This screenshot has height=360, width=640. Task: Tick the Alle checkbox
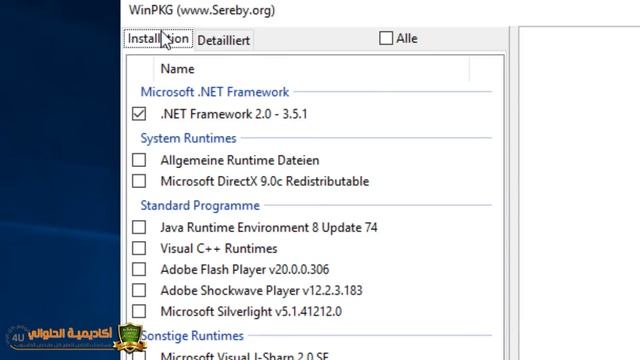click(386, 38)
